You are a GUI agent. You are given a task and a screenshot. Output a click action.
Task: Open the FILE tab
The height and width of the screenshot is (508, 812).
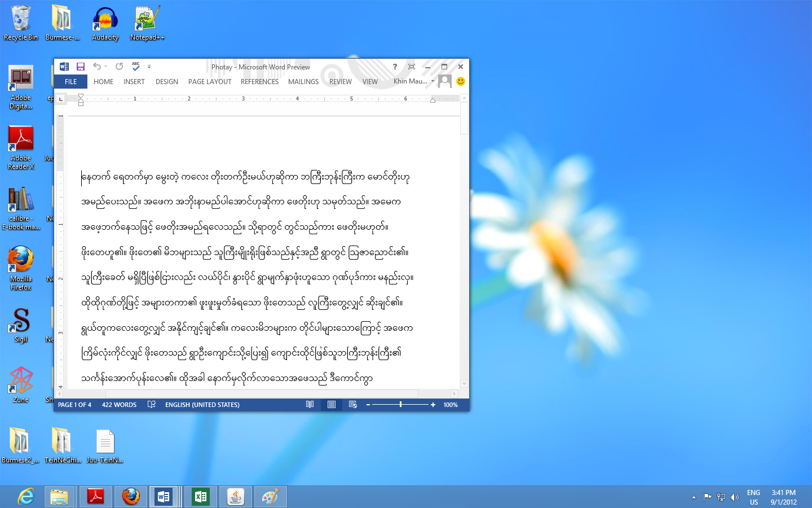click(71, 82)
